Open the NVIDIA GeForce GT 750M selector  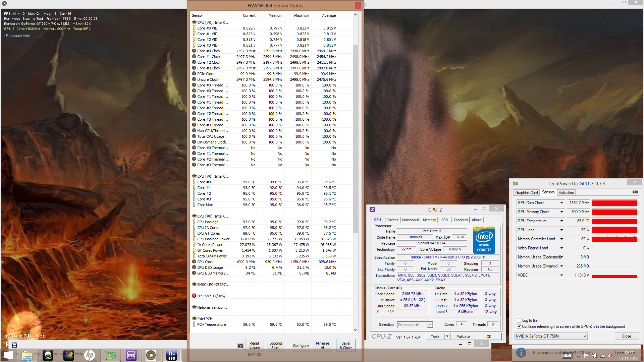(551, 336)
